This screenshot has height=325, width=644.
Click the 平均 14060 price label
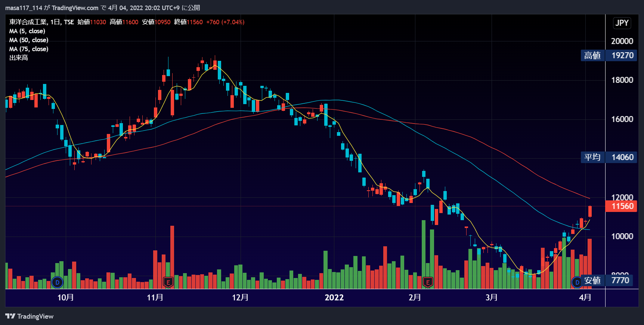pyautogui.click(x=609, y=157)
